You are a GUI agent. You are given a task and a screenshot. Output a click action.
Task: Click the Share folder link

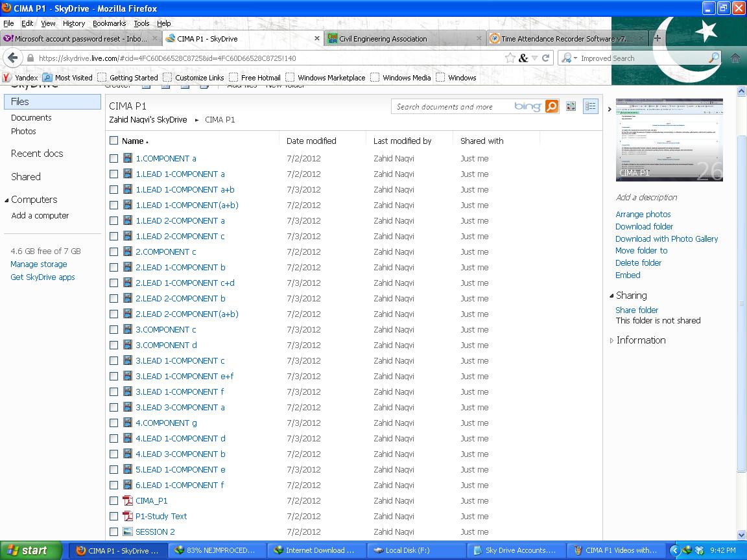(637, 310)
